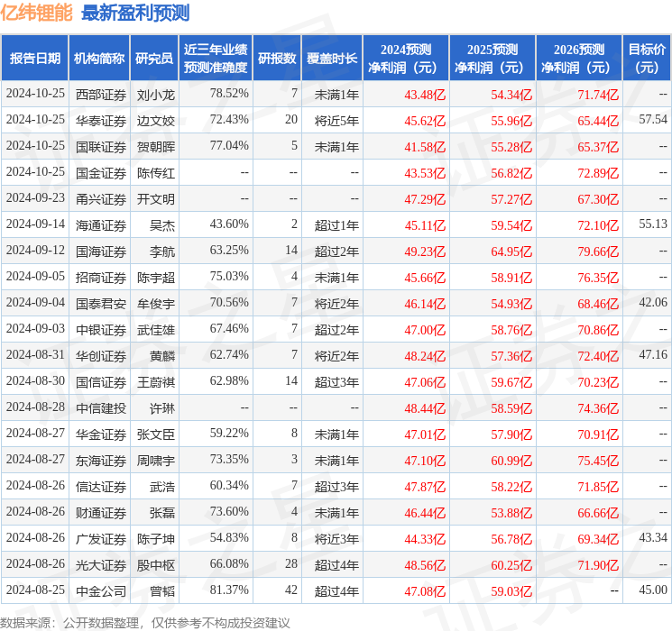The height and width of the screenshot is (631, 672).
Task: Click 海通证券 institution cell
Action: tap(101, 225)
